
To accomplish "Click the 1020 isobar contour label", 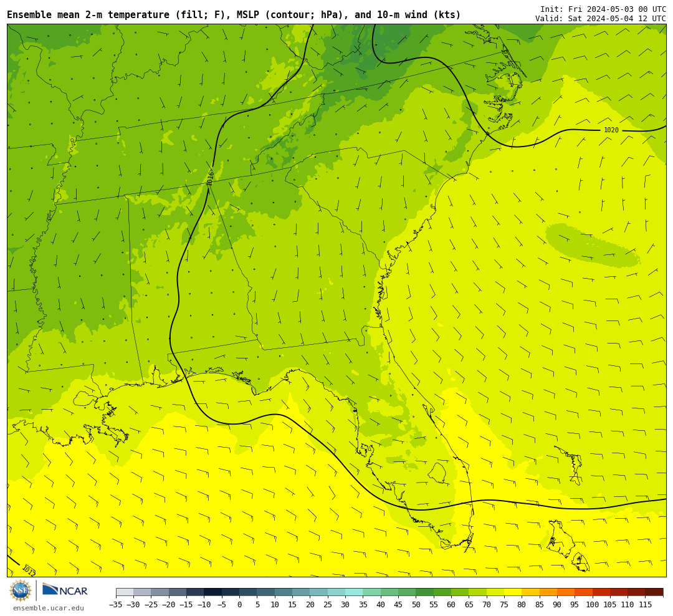I will coord(611,130).
